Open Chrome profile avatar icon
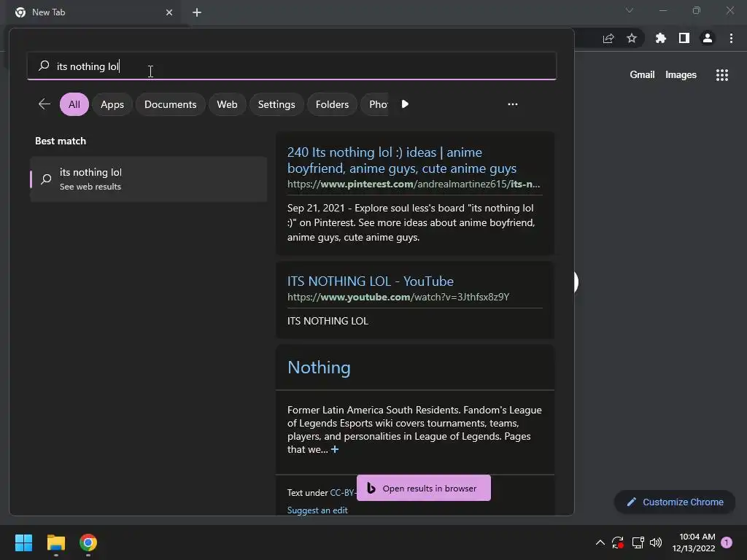 click(708, 38)
